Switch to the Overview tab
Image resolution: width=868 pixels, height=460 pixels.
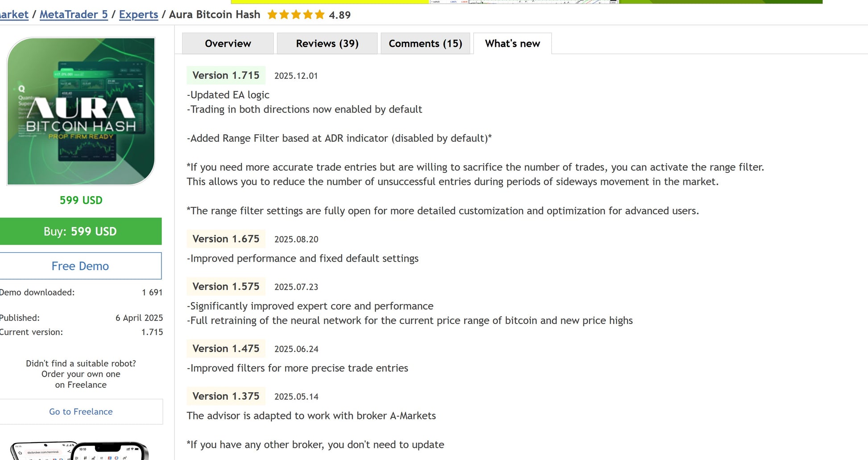[x=228, y=44]
